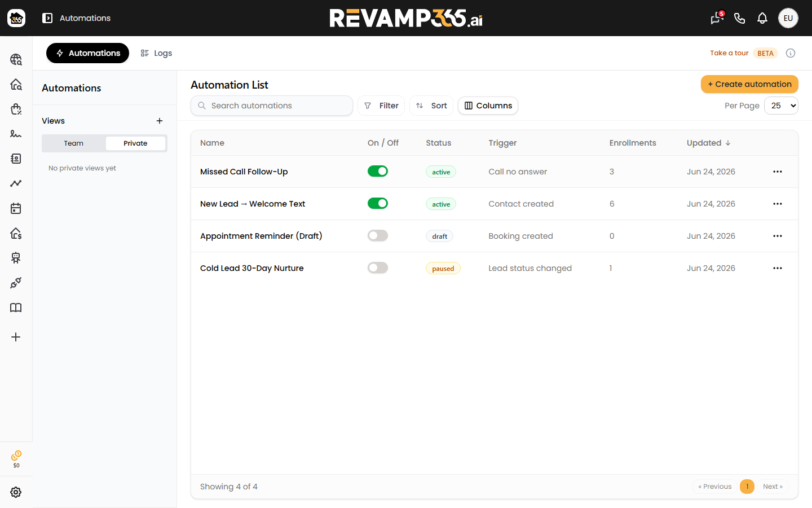Turn off Missed Call Follow-Up toggle
The height and width of the screenshot is (508, 812).
click(378, 171)
